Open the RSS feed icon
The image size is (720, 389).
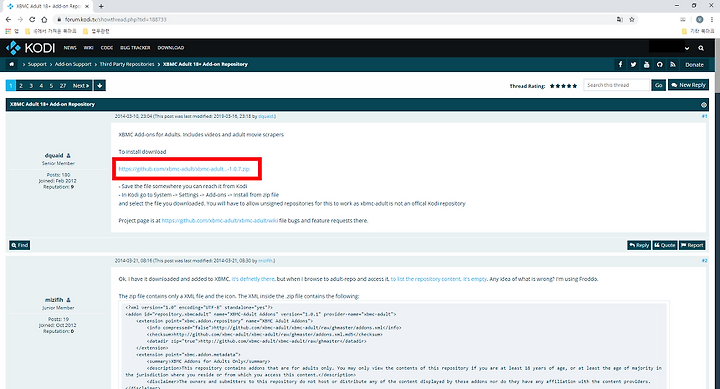click(x=673, y=64)
